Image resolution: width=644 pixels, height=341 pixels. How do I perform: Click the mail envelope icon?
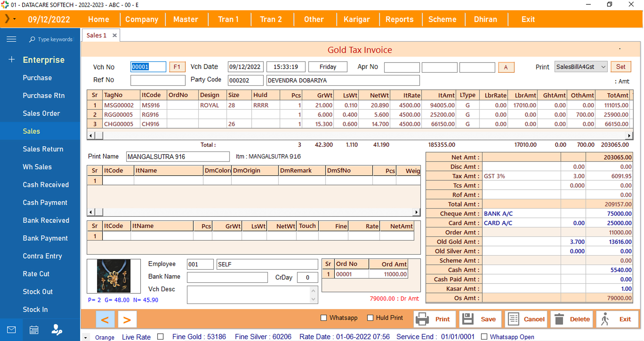click(x=11, y=330)
